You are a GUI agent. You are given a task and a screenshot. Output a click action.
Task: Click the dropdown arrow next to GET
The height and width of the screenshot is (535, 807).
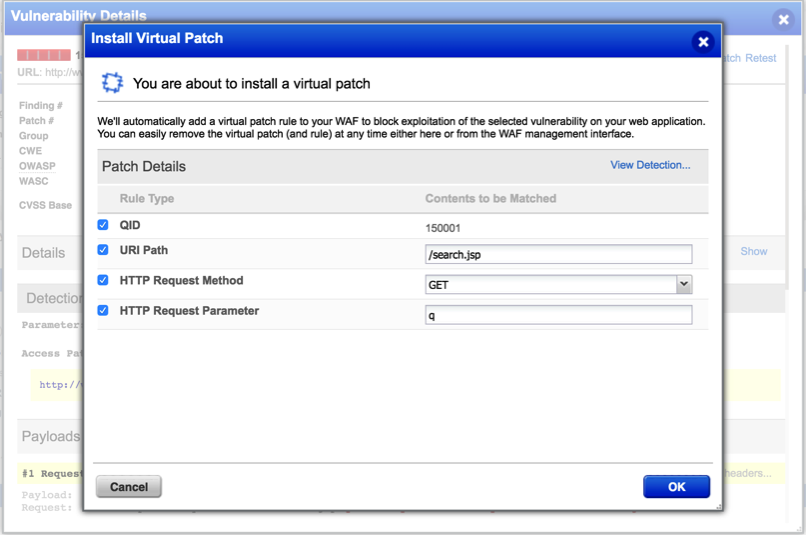[x=684, y=285]
